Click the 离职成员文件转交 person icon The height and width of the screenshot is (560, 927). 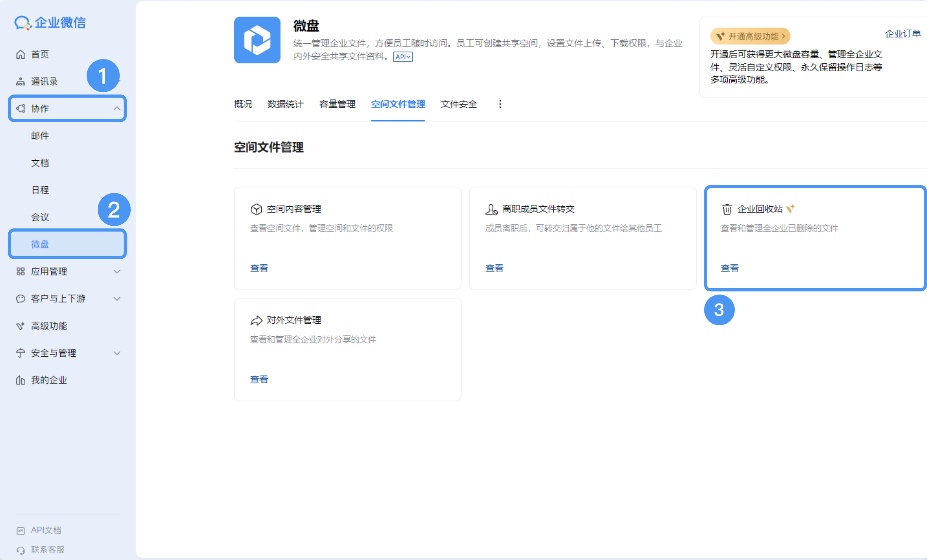click(491, 209)
